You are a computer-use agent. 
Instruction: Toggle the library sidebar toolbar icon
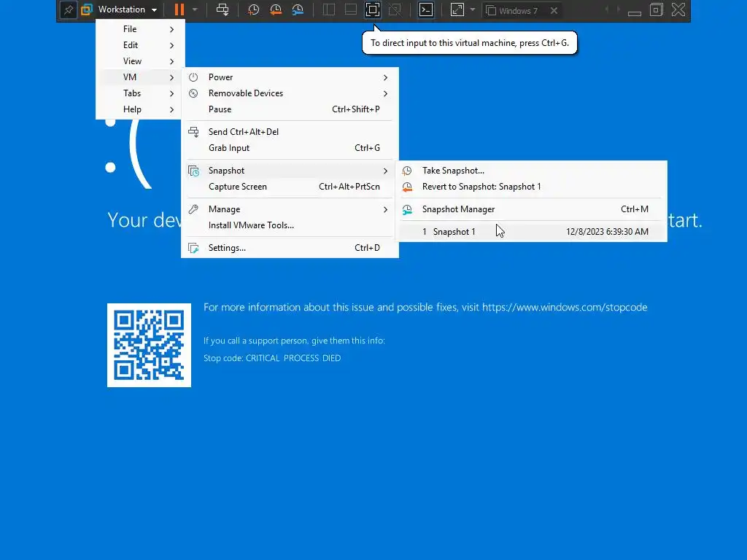(x=329, y=9)
